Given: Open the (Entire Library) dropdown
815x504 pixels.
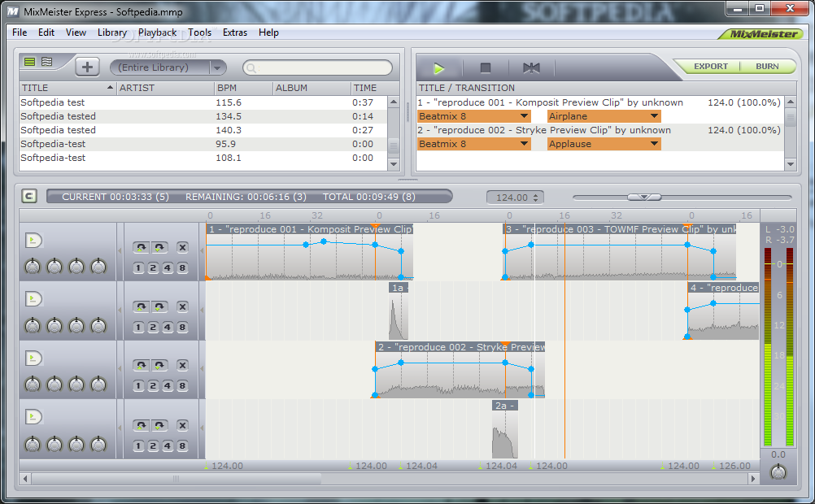Looking at the screenshot, I should pos(168,67).
